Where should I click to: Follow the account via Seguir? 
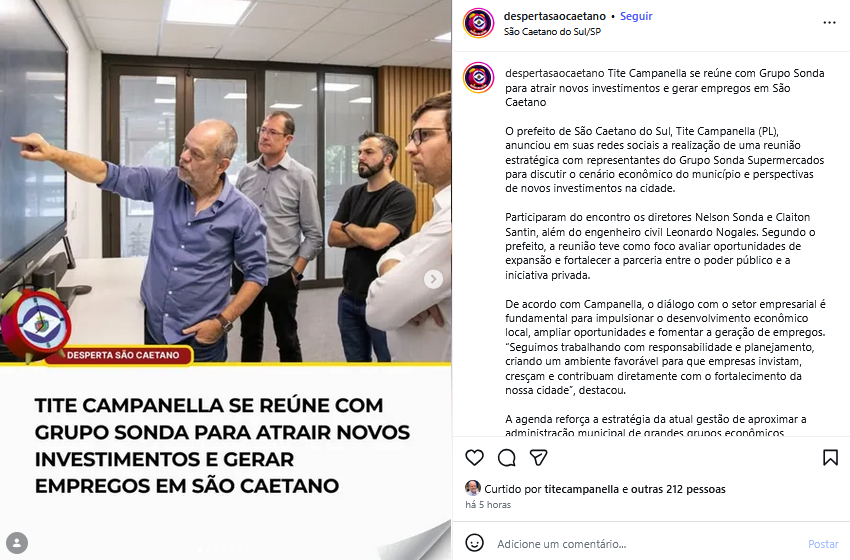[636, 16]
